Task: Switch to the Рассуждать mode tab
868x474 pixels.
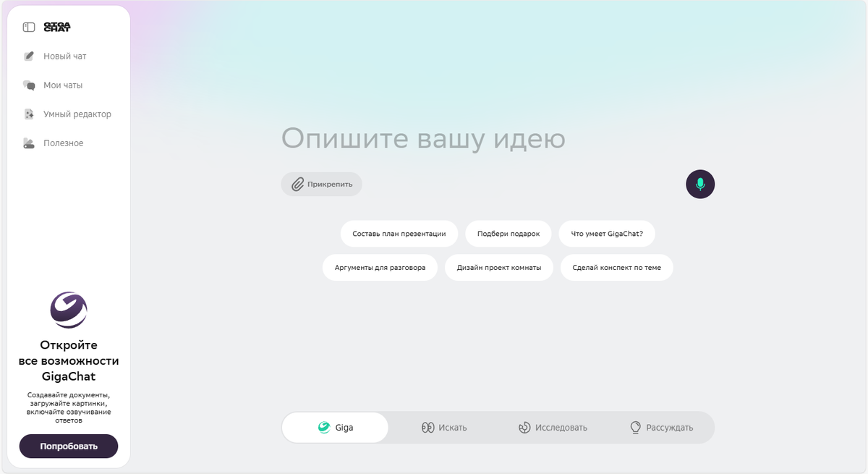Action: [x=661, y=428]
